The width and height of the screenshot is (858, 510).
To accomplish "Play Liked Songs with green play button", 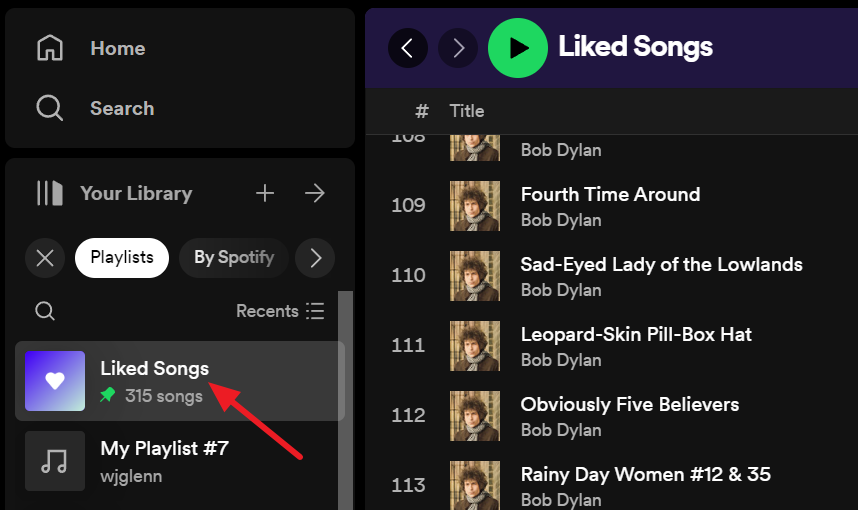I will pos(517,47).
